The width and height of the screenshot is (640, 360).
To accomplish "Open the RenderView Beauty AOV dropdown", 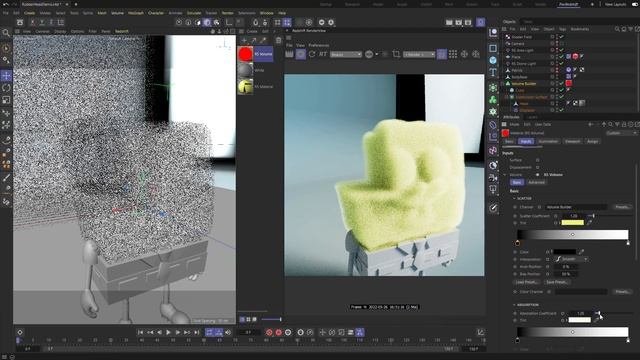I will [x=346, y=54].
